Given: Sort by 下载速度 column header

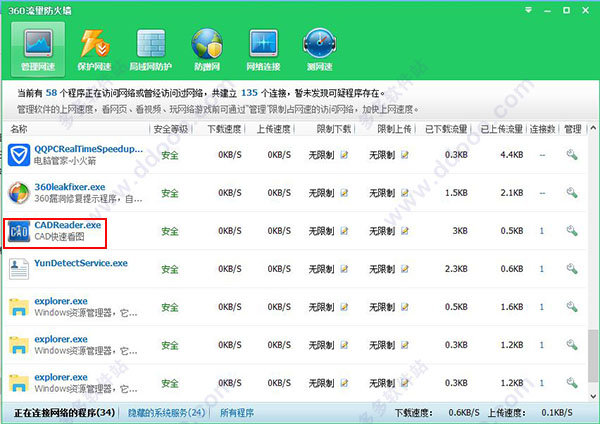Looking at the screenshot, I should click(x=224, y=129).
